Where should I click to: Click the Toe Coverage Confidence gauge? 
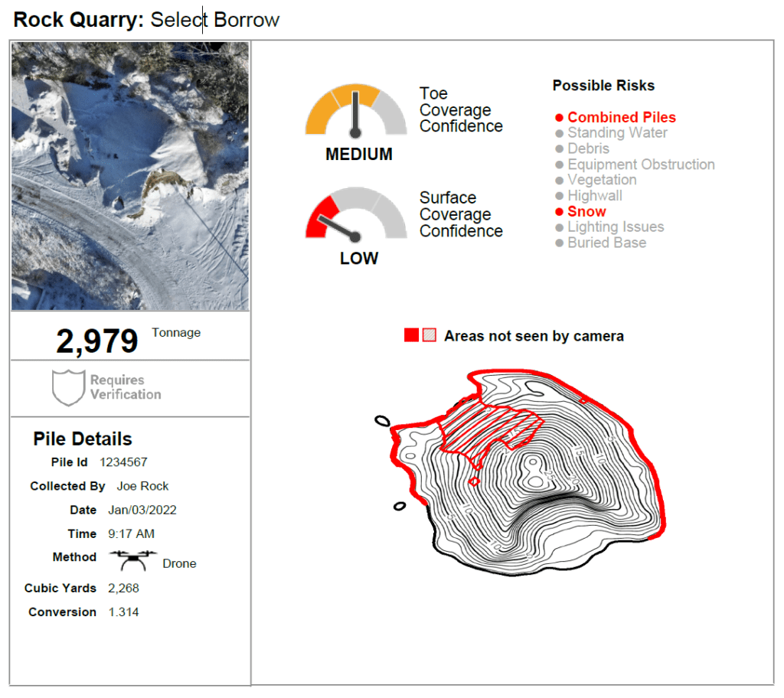click(x=355, y=113)
